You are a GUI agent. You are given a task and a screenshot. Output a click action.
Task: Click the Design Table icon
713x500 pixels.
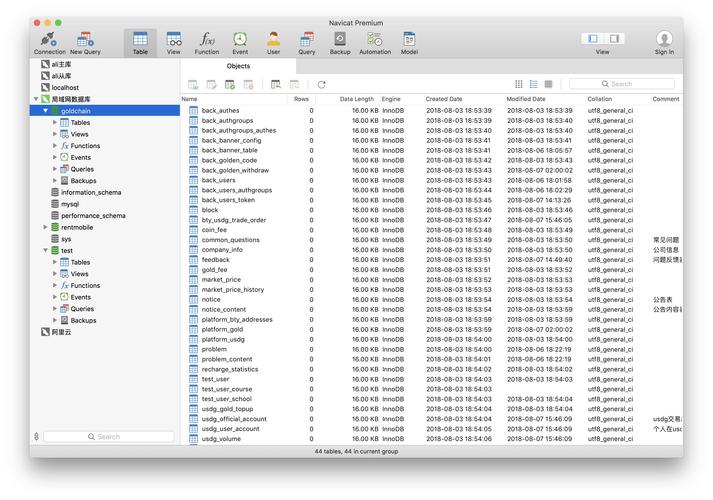211,85
